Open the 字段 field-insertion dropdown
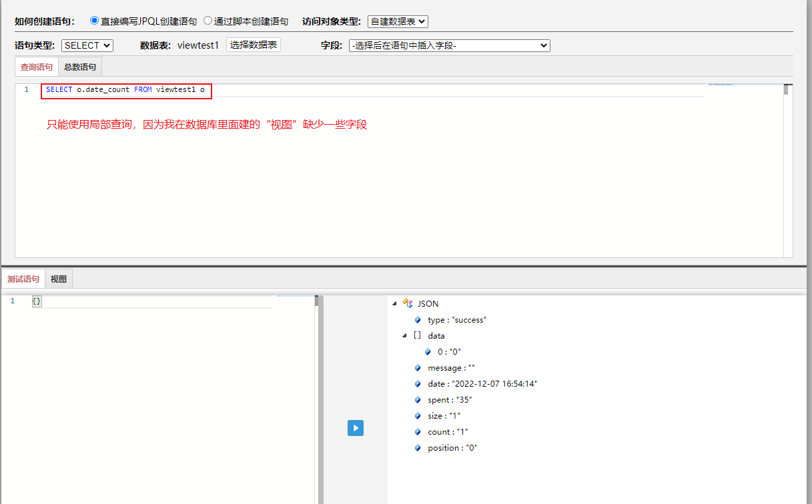This screenshot has width=812, height=504. tap(449, 45)
